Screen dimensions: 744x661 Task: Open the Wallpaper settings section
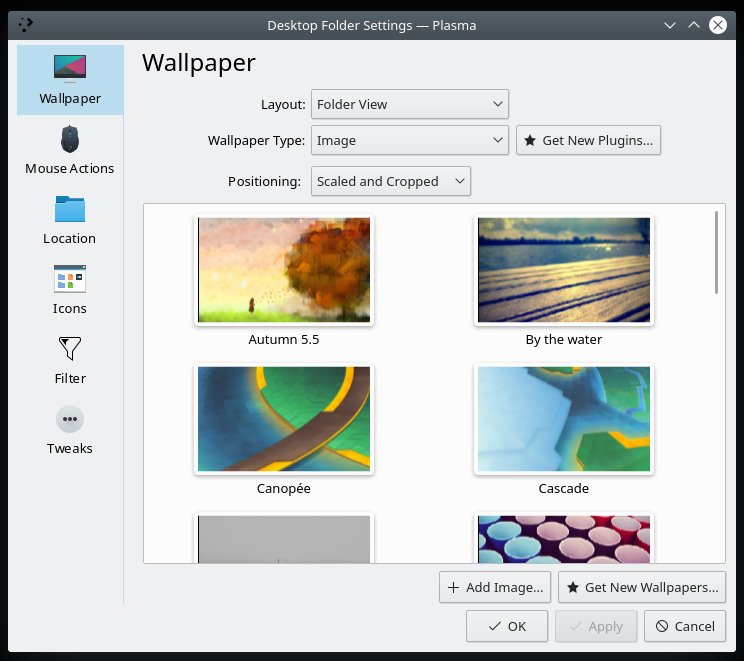pyautogui.click(x=70, y=80)
